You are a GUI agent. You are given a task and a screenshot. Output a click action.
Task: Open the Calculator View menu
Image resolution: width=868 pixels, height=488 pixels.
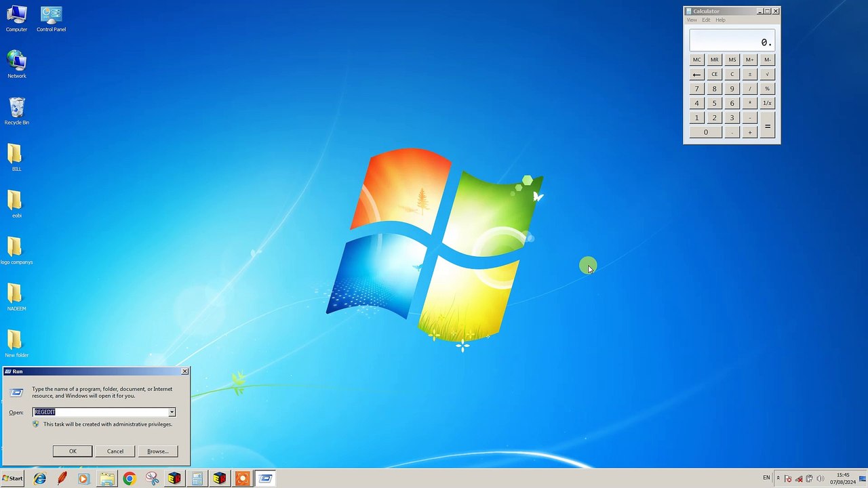[x=692, y=20]
